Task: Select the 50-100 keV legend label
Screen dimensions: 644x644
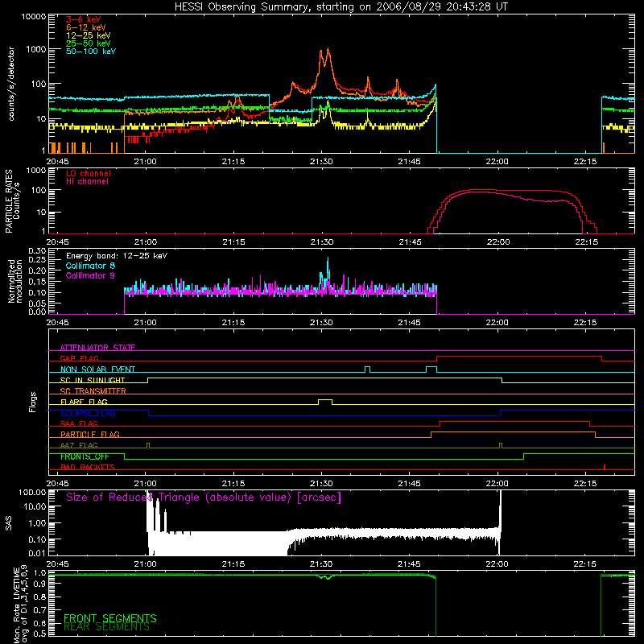Action: [x=91, y=52]
